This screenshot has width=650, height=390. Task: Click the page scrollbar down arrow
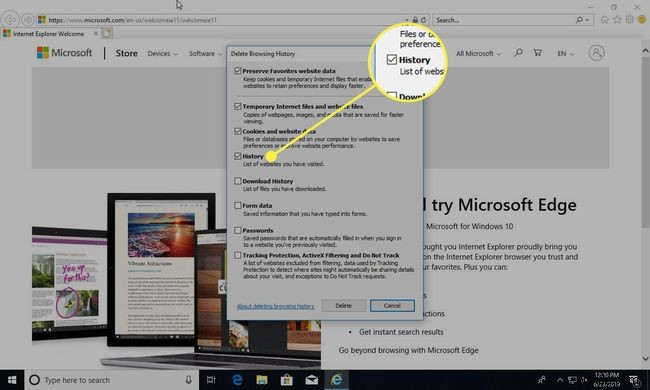coord(645,359)
